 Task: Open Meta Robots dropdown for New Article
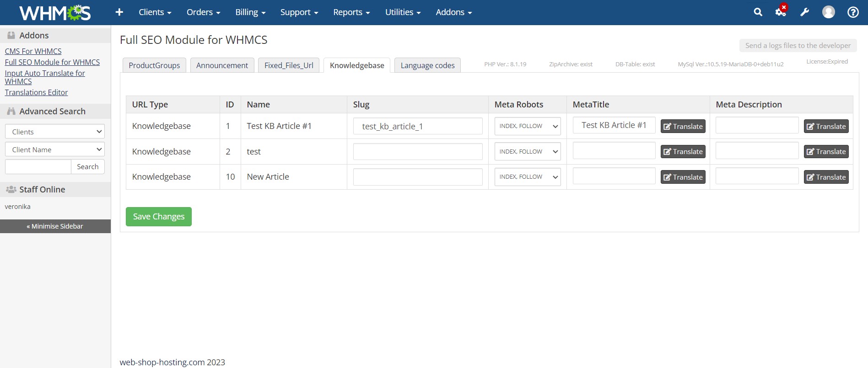[x=528, y=177]
